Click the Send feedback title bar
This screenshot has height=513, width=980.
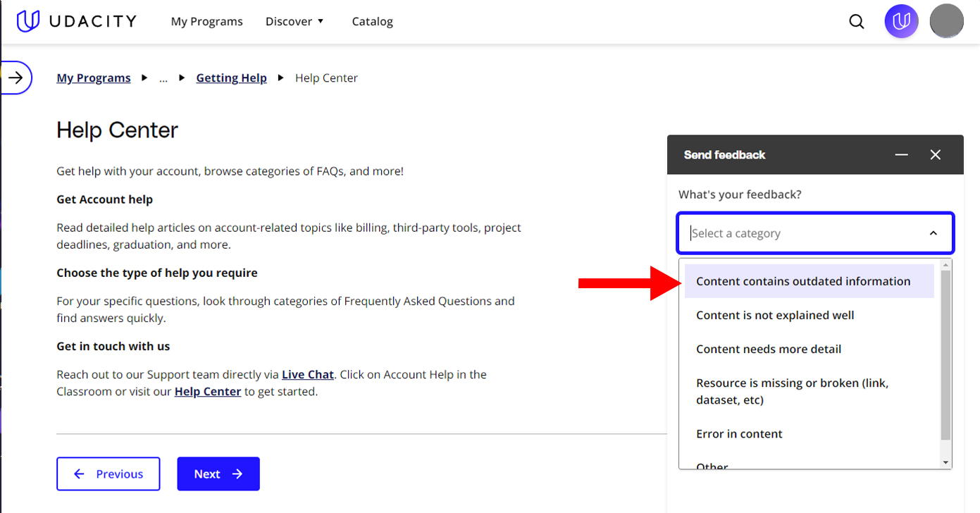[815, 155]
